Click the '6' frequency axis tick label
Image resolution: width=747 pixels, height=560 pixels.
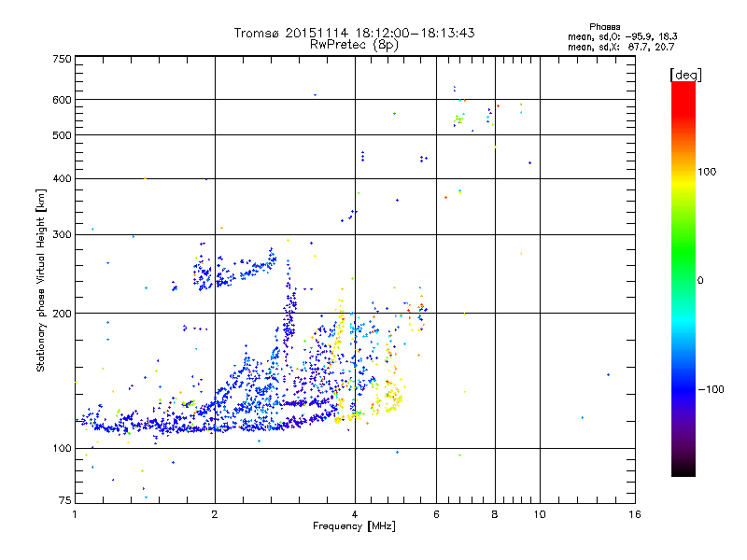pyautogui.click(x=436, y=514)
